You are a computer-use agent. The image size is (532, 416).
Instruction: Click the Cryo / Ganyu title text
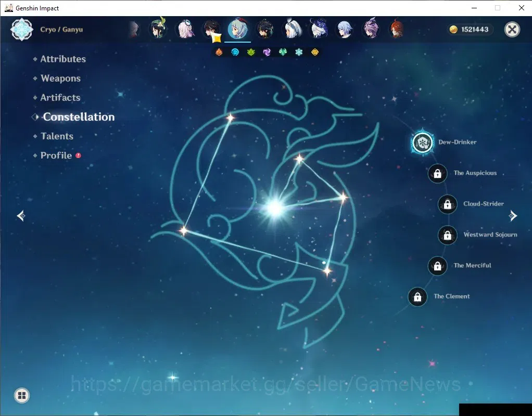click(61, 30)
